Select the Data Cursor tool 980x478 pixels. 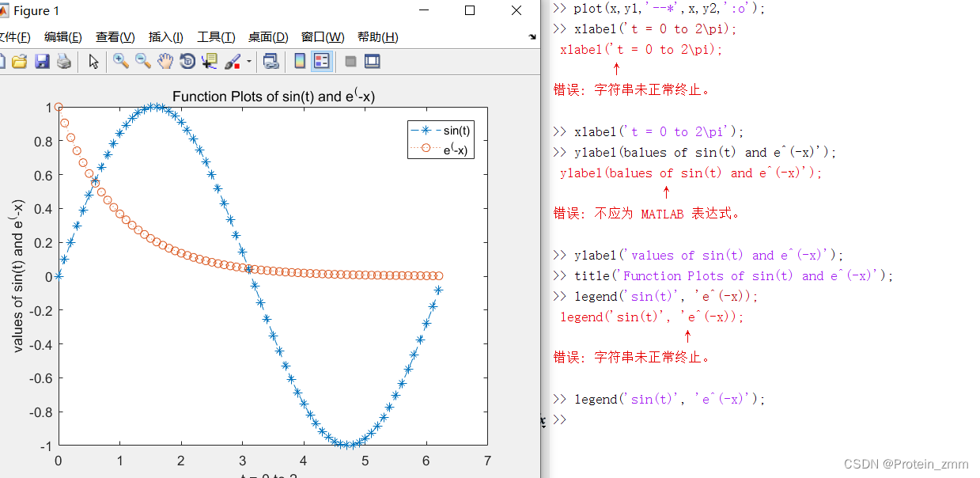point(209,61)
